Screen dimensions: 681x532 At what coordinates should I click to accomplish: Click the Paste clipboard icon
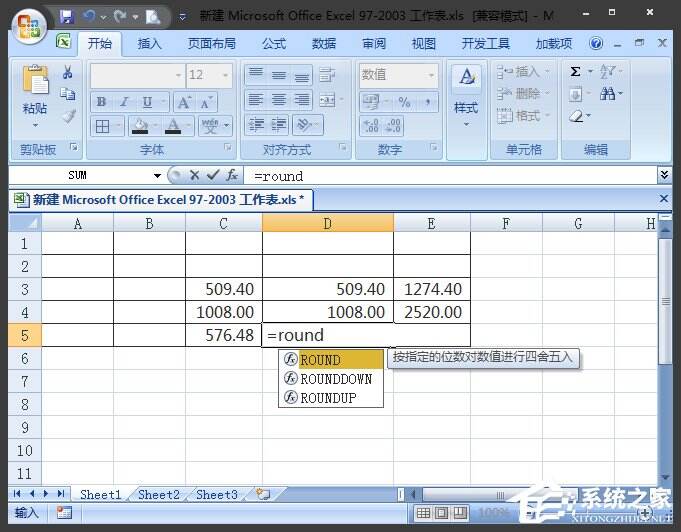point(35,79)
